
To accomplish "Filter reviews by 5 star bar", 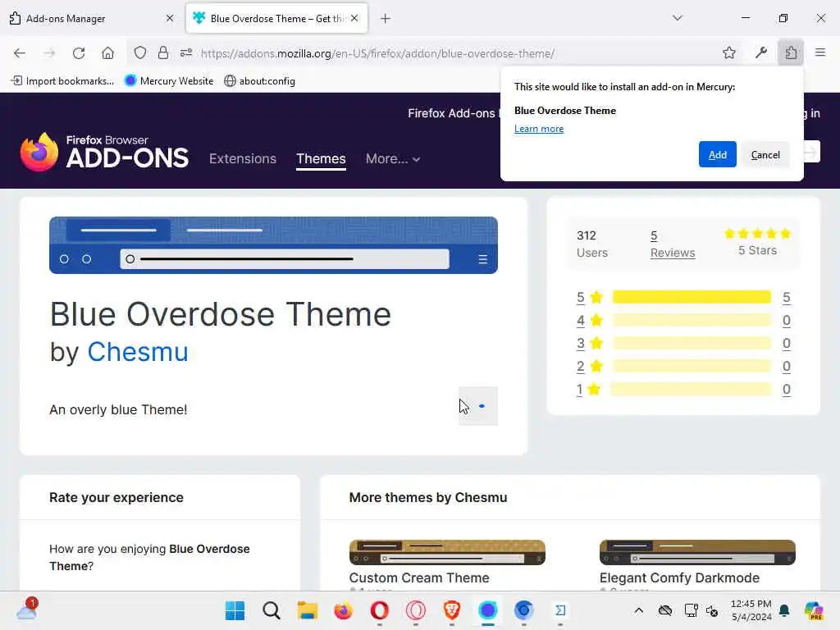I will pos(692,297).
